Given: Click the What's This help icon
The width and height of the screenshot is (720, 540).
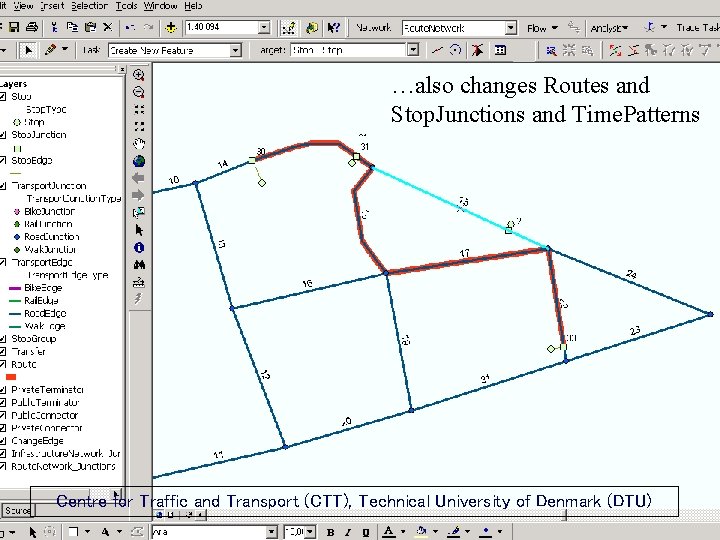Looking at the screenshot, I should click(x=334, y=28).
